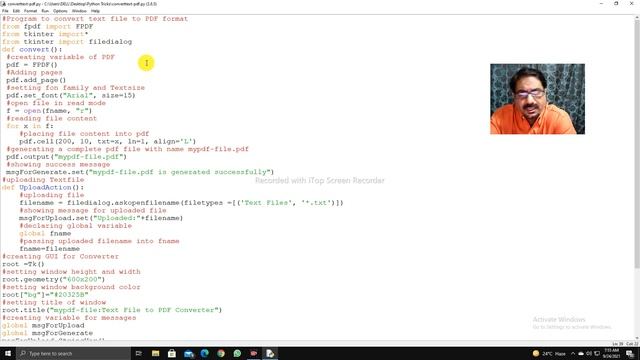Click the Ln/Col indicator in the status bar
The height and width of the screenshot is (360, 640).
625,344
